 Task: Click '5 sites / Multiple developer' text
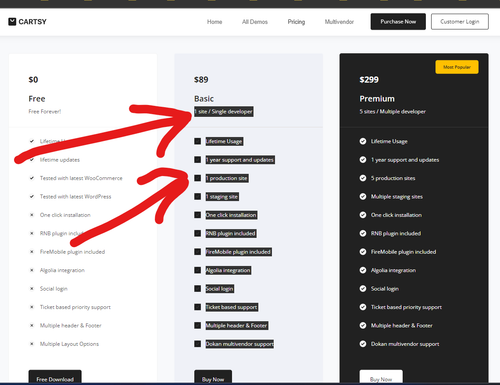pyautogui.click(x=393, y=112)
